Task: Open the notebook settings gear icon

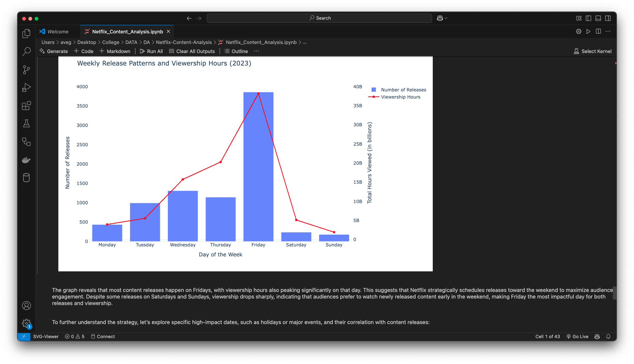Action: (579, 32)
